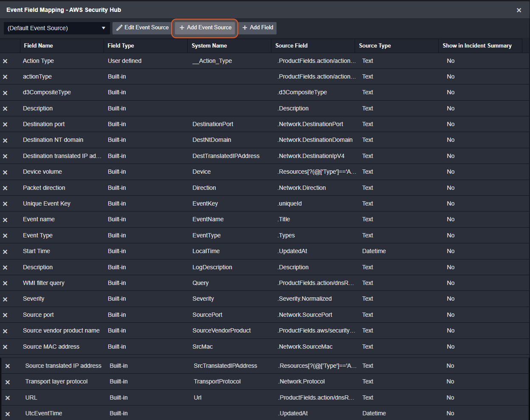Image resolution: width=530 pixels, height=420 pixels.
Task: Click the Add Event Source button
Action: (205, 28)
